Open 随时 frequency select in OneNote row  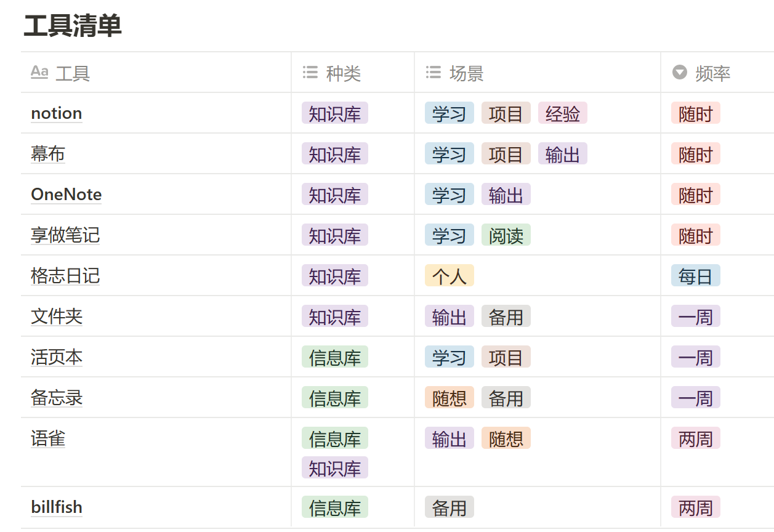tap(696, 195)
